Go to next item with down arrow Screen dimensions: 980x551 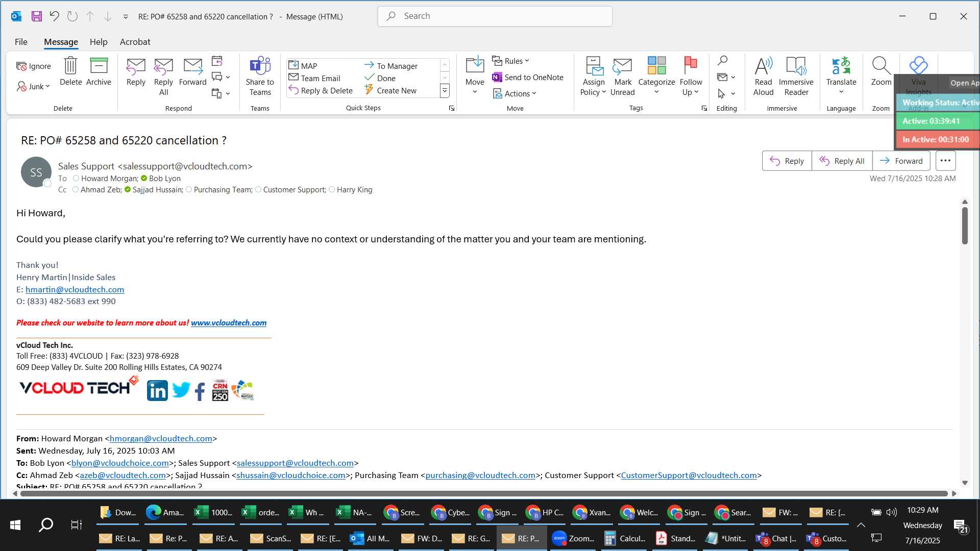pyautogui.click(x=108, y=16)
